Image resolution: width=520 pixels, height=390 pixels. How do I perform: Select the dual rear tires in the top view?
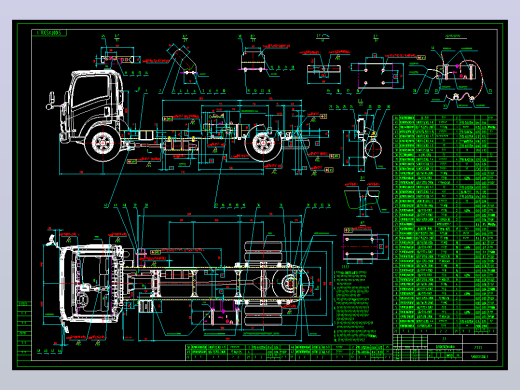(263, 284)
